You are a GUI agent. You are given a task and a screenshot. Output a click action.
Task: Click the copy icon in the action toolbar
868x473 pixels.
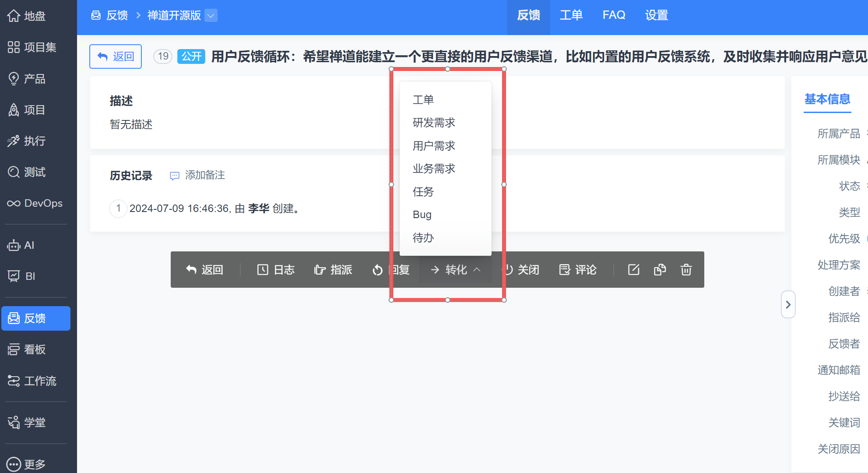point(660,270)
